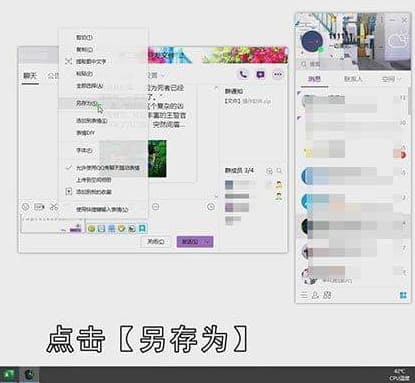Viewport: 415px width, 383px height.
Task: Open the send button's dropdown arrow
Action: [207, 242]
